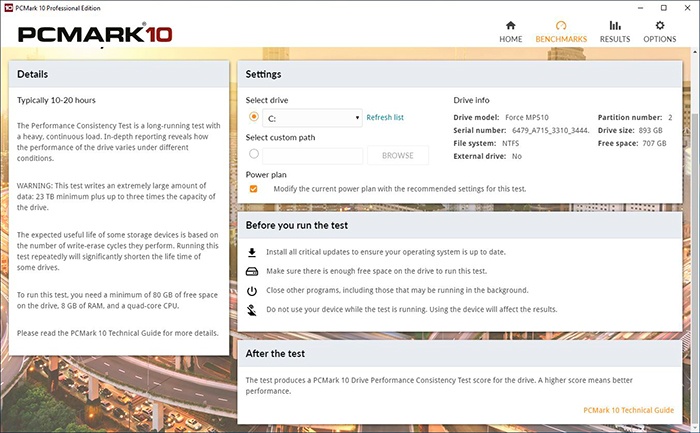Image resolution: width=700 pixels, height=433 pixels.
Task: Click the Refresh list link
Action: pos(385,117)
